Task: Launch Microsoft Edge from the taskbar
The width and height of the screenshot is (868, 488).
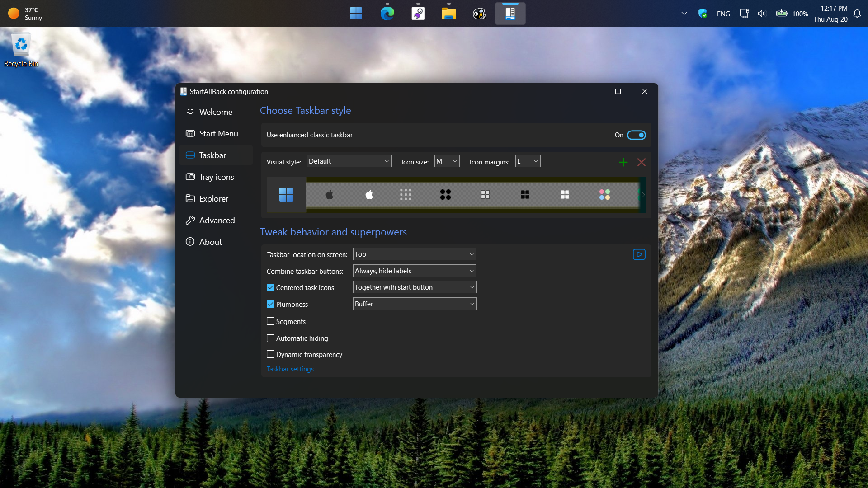Action: click(387, 14)
